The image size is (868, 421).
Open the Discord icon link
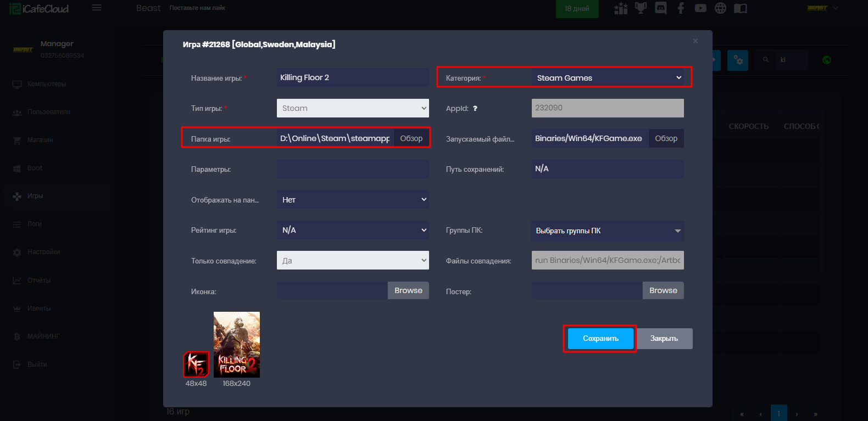pyautogui.click(x=661, y=8)
